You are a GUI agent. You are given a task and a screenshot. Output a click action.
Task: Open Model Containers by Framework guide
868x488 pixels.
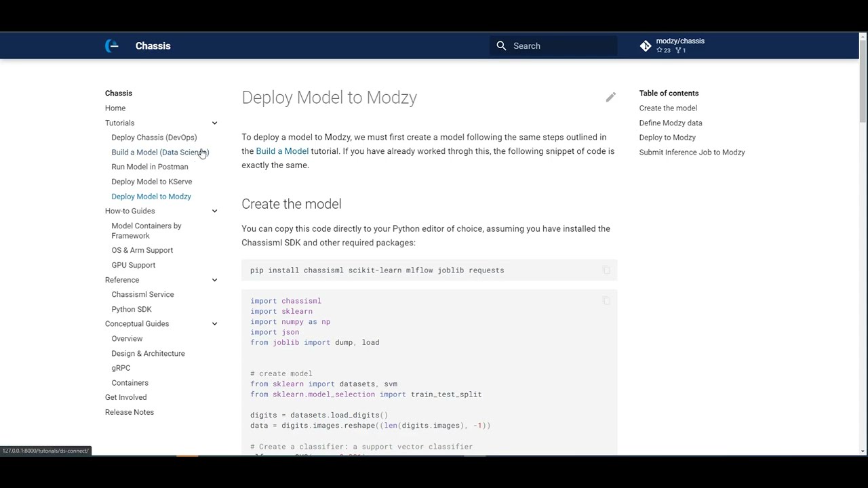[x=146, y=231]
